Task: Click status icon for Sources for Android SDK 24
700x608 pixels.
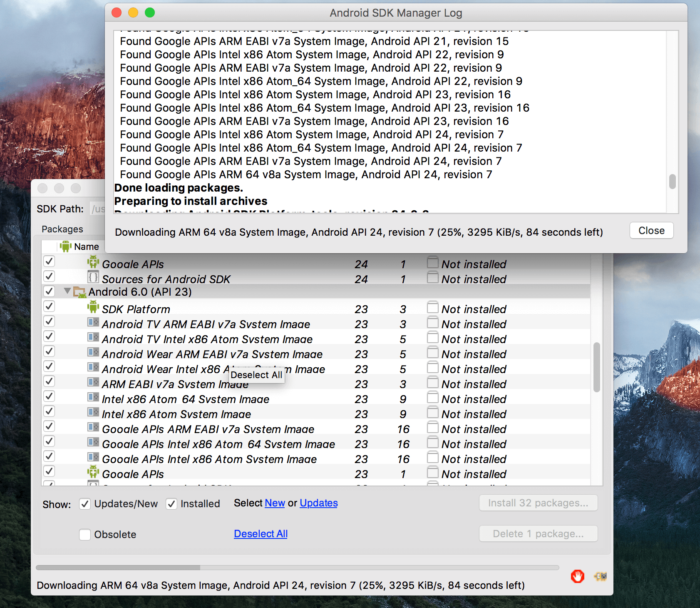Action: click(433, 277)
